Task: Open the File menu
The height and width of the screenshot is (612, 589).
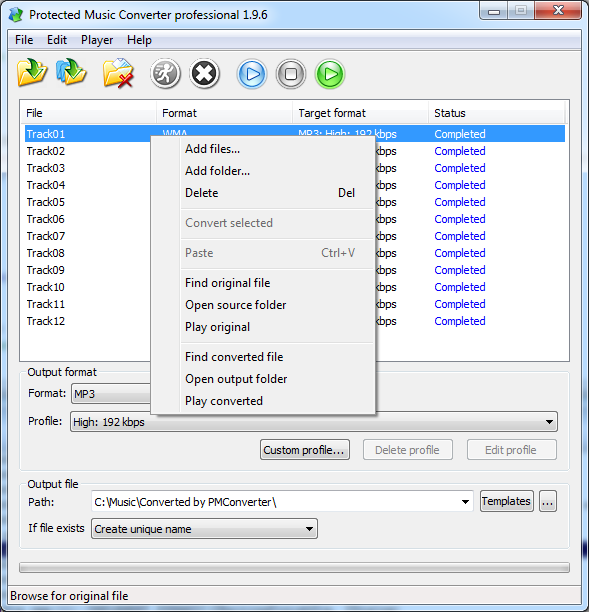Action: 24,40
